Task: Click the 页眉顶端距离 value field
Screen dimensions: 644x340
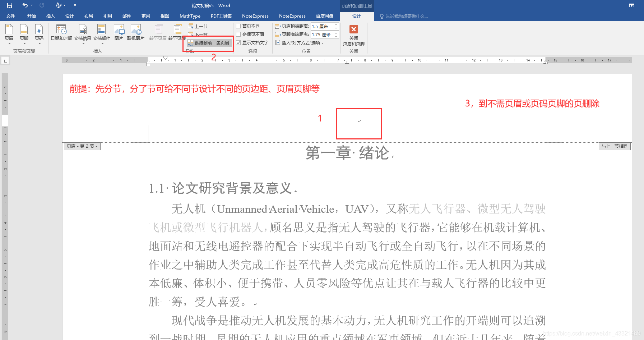Action: coord(322,26)
